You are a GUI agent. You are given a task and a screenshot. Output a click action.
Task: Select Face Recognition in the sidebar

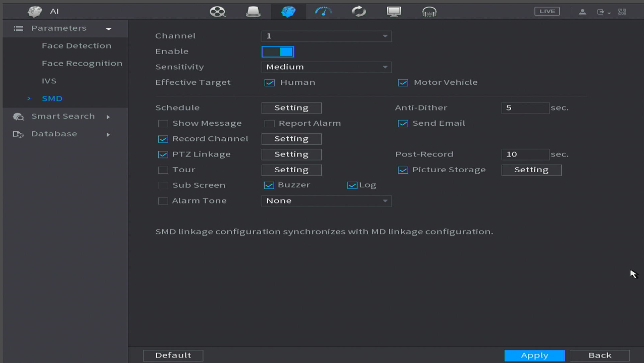[82, 63]
